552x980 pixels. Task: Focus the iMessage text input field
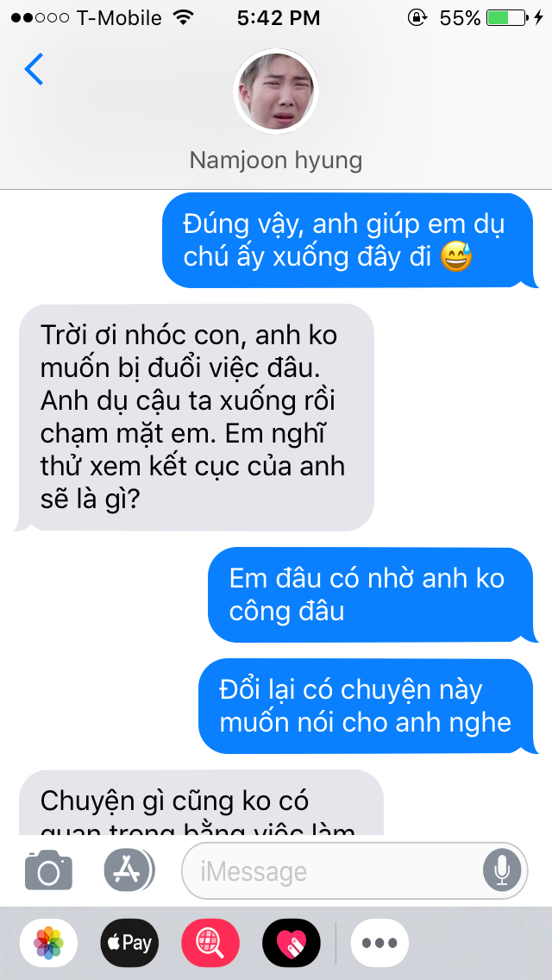click(x=354, y=870)
